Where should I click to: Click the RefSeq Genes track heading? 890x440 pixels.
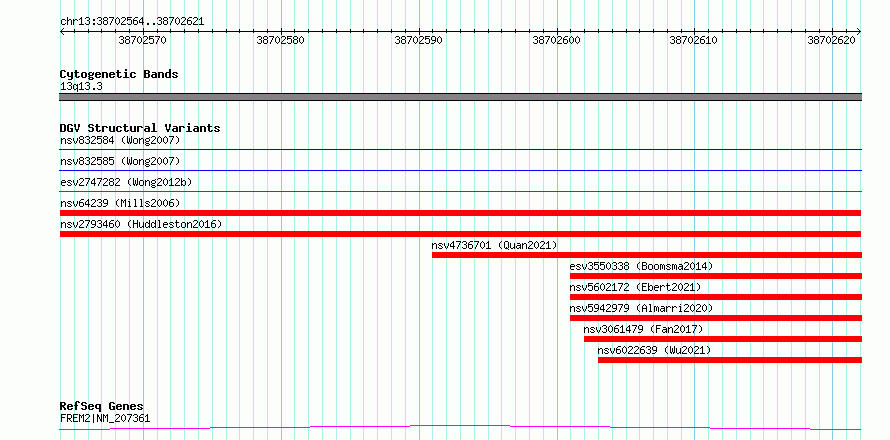(102, 406)
